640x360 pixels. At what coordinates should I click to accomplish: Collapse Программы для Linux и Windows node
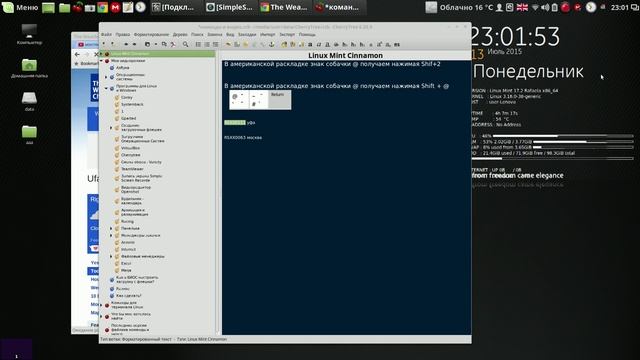coord(106,88)
